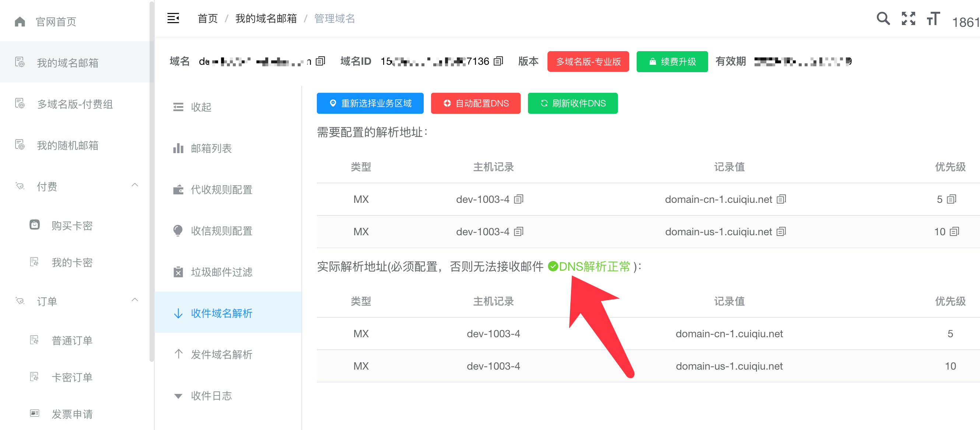
Task: Switch to 邮箱列表 tab
Action: coord(228,148)
